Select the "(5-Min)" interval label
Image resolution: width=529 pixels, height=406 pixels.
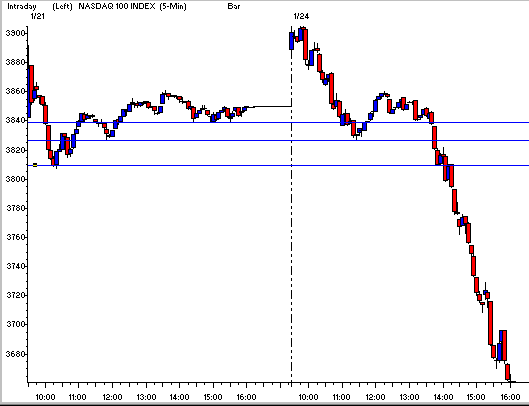[x=173, y=6]
